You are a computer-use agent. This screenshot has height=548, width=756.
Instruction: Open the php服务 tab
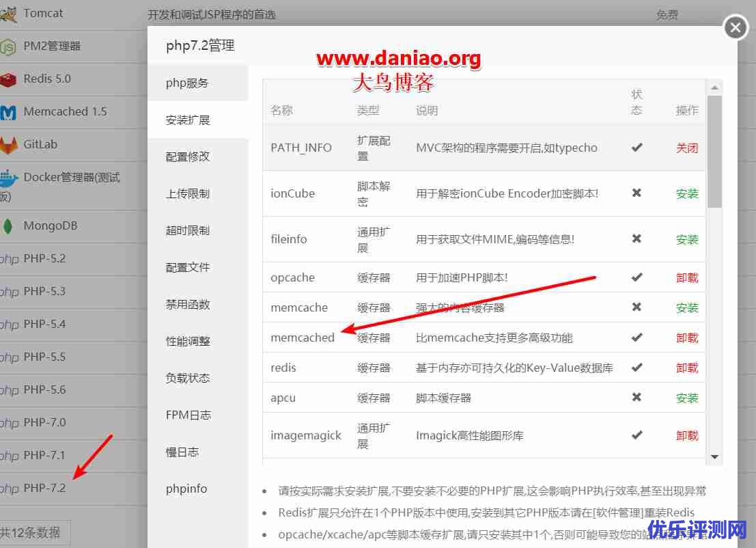[x=197, y=83]
